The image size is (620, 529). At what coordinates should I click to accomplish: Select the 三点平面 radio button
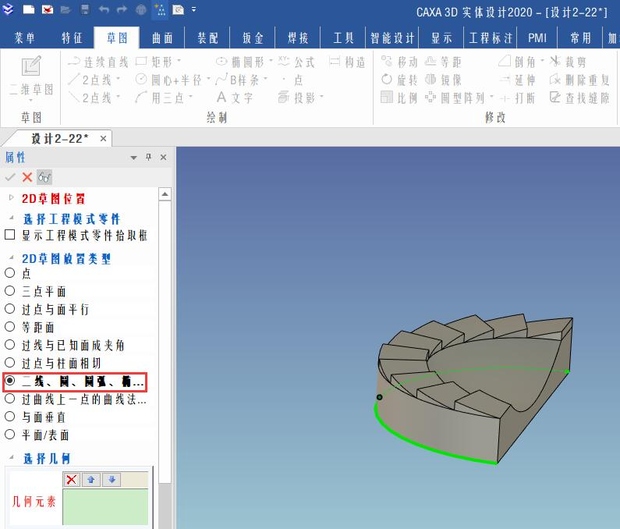[9, 291]
